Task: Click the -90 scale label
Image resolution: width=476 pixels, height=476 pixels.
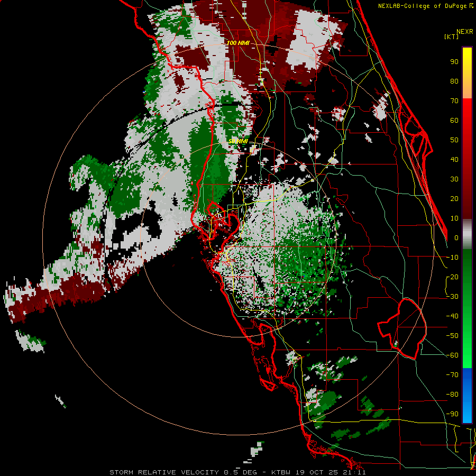Action: 452,414
